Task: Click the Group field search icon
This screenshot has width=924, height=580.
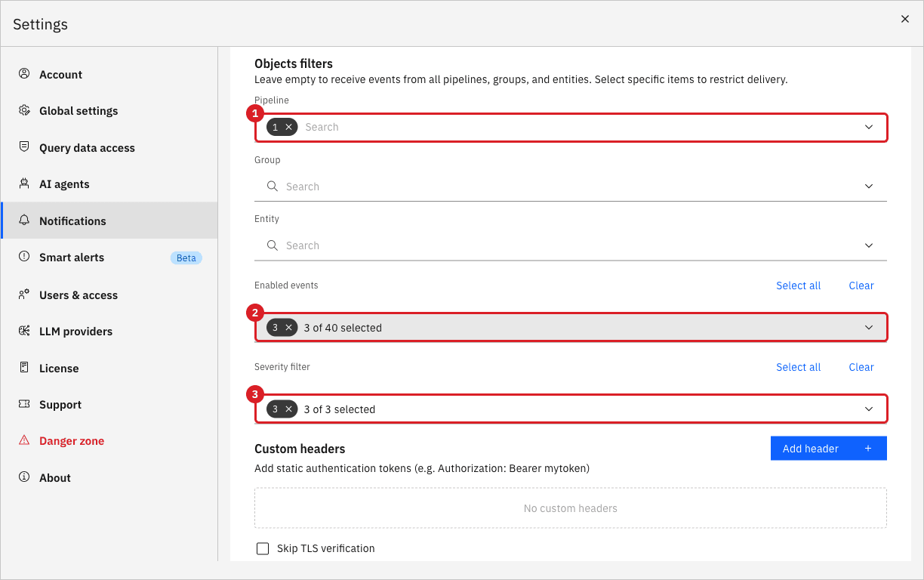Action: (273, 186)
